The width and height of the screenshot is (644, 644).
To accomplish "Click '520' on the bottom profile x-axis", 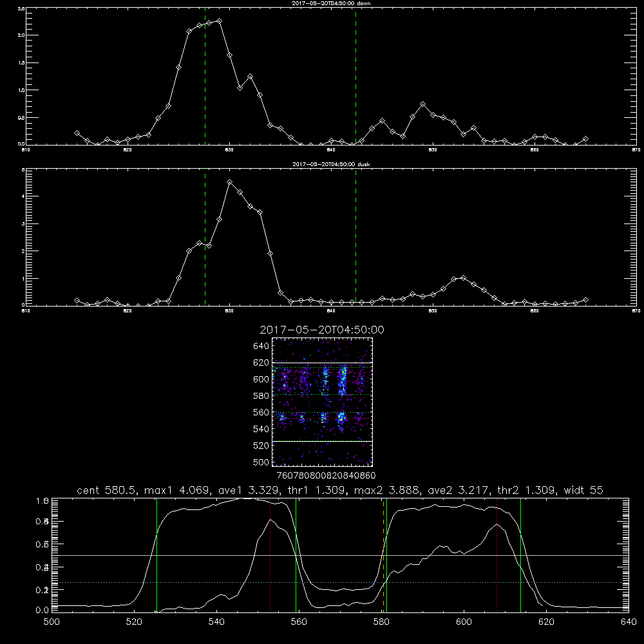I will pos(134,622).
